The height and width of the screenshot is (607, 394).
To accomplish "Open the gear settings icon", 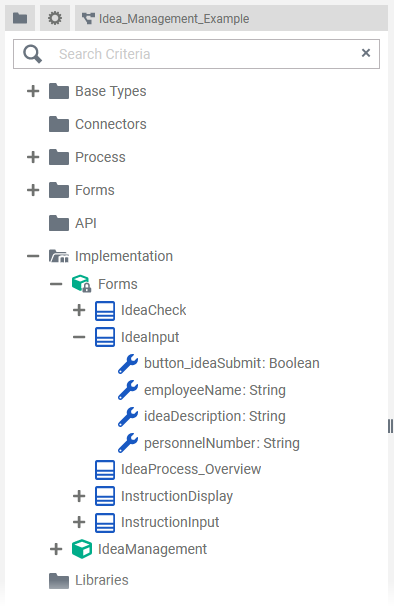I will tap(55, 18).
